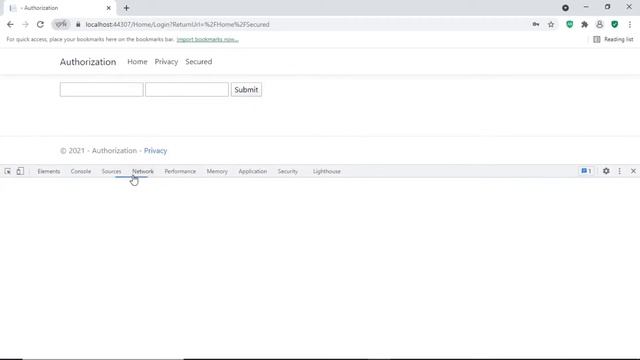Reload the current page
The height and width of the screenshot is (360, 640).
40,24
